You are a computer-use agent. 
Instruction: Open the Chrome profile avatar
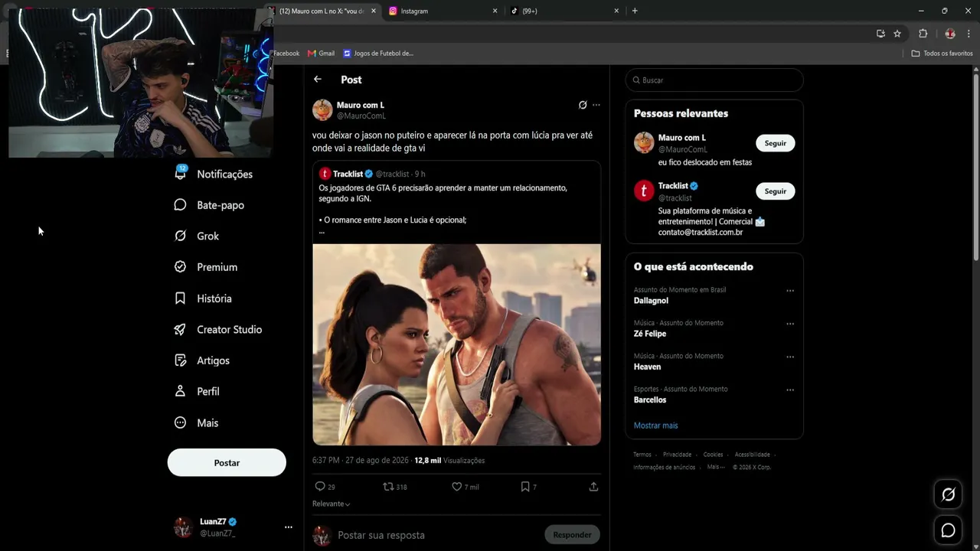950,34
